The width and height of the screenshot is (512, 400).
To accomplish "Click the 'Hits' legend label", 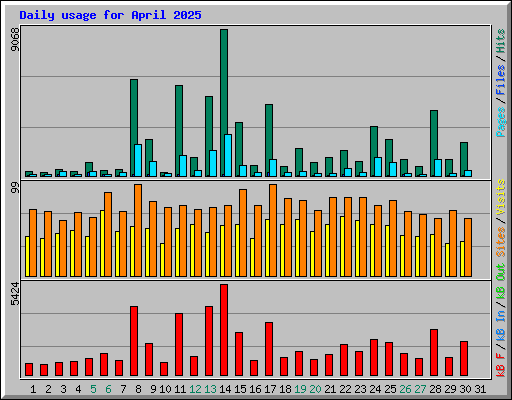I will pyautogui.click(x=501, y=41).
